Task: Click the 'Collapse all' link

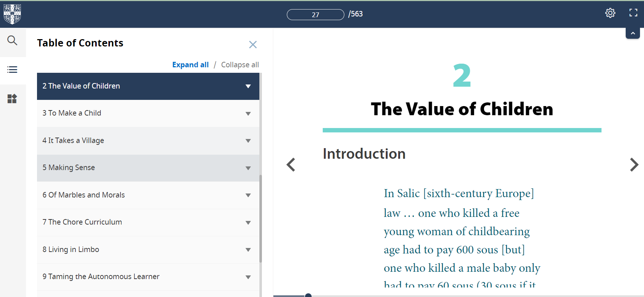Action: pos(240,65)
